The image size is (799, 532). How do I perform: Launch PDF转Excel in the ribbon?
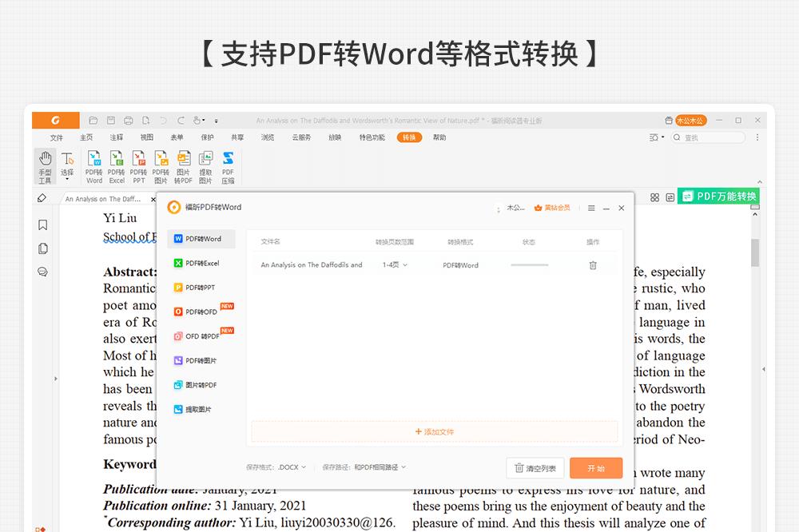click(x=117, y=167)
